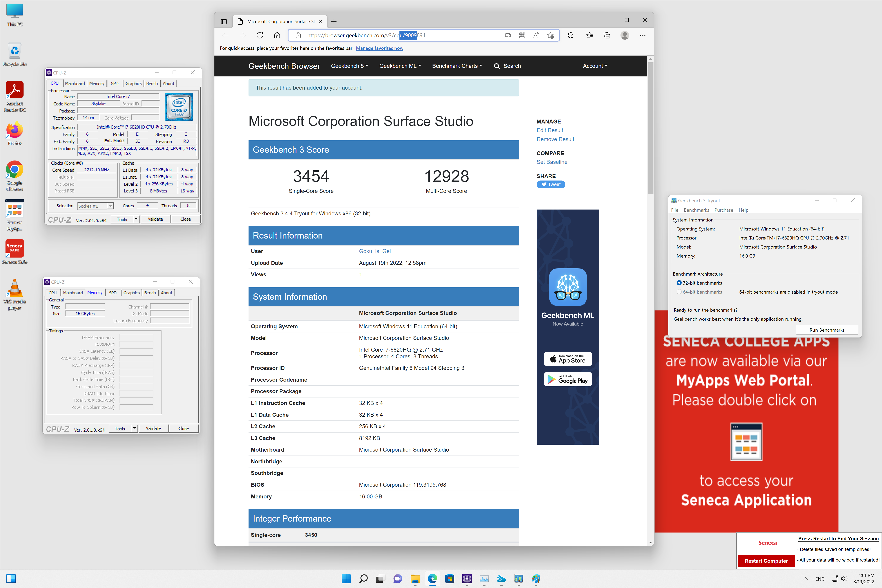Click Download on the App Store badge
Viewport: 882px width, 588px height.
(x=568, y=359)
